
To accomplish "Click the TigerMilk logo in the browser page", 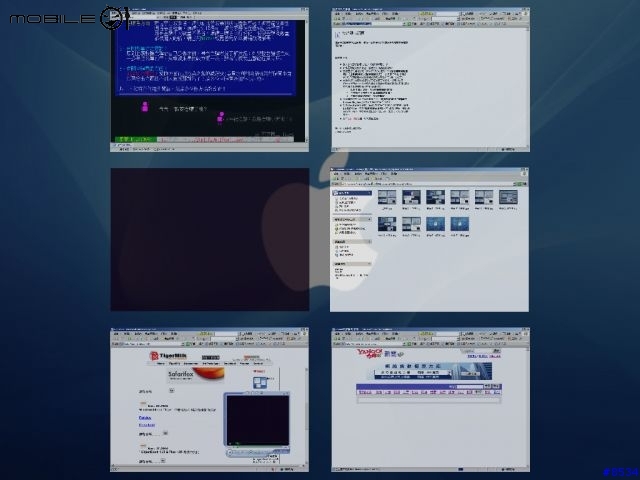I will tap(168, 356).
